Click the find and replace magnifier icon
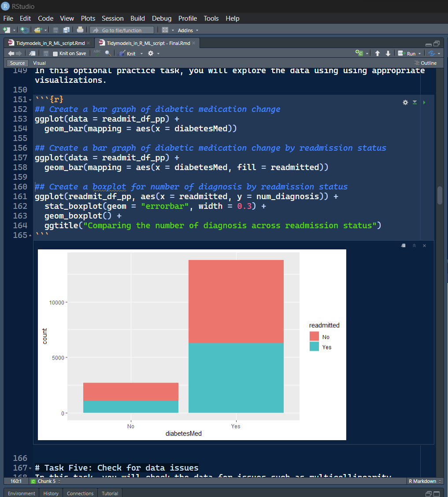Viewport: 448px width, 497px height. pos(108,53)
